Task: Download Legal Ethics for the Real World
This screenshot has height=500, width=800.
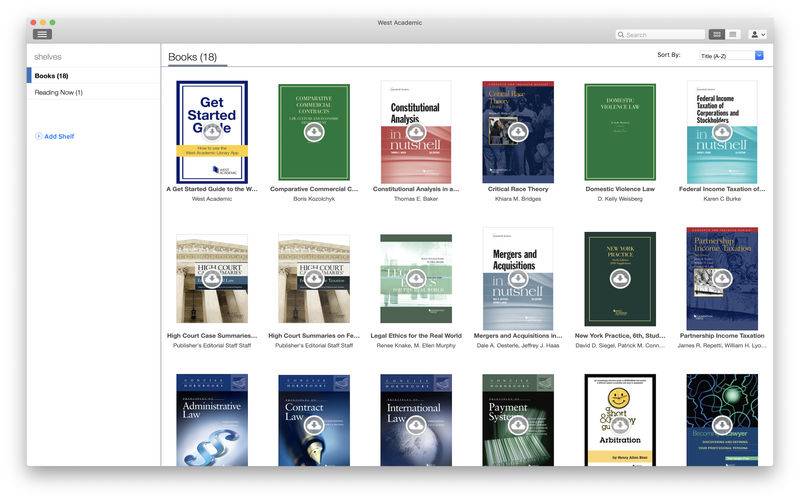Action: click(x=416, y=279)
